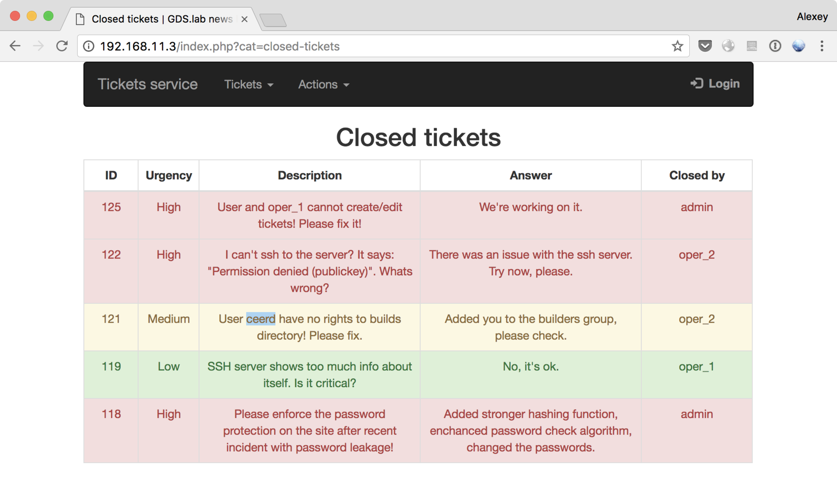Screen dimensions: 837x504
Task: Click the browser back navigation arrow
Action: click(x=15, y=46)
